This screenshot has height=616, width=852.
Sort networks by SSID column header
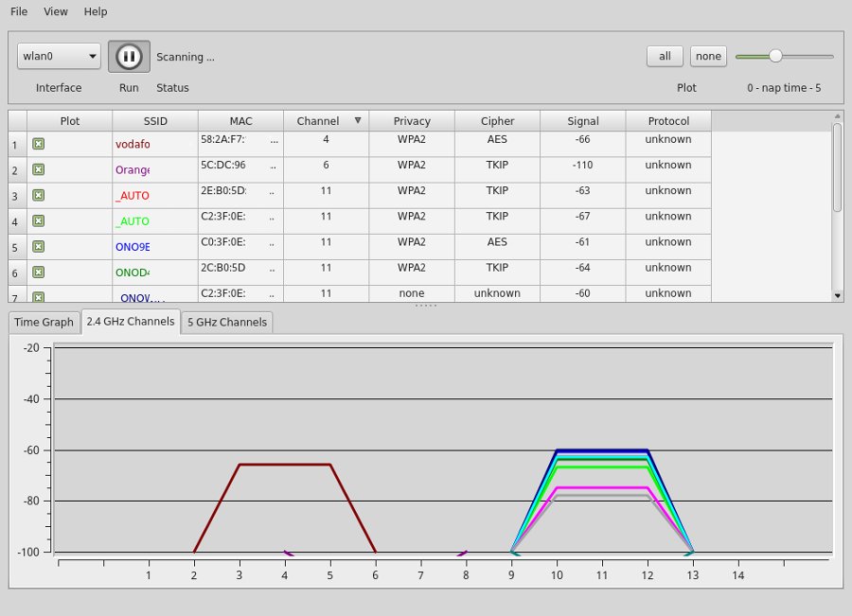pyautogui.click(x=154, y=121)
